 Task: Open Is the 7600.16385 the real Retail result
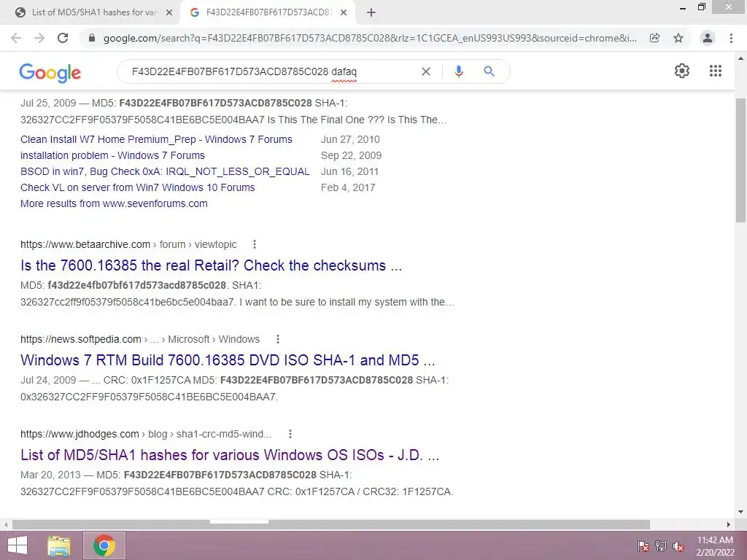pos(211,265)
